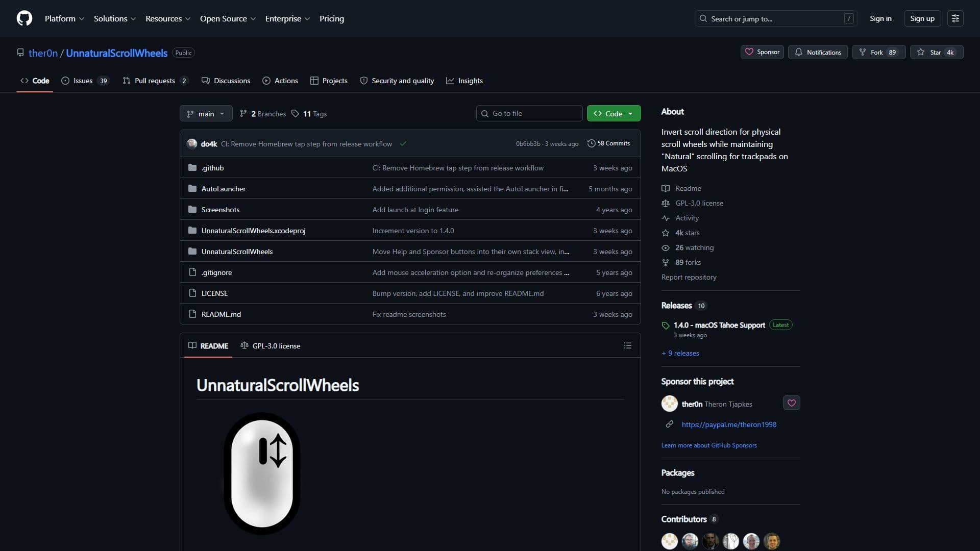
Task: Click the green CI check mark status
Action: click(x=403, y=144)
